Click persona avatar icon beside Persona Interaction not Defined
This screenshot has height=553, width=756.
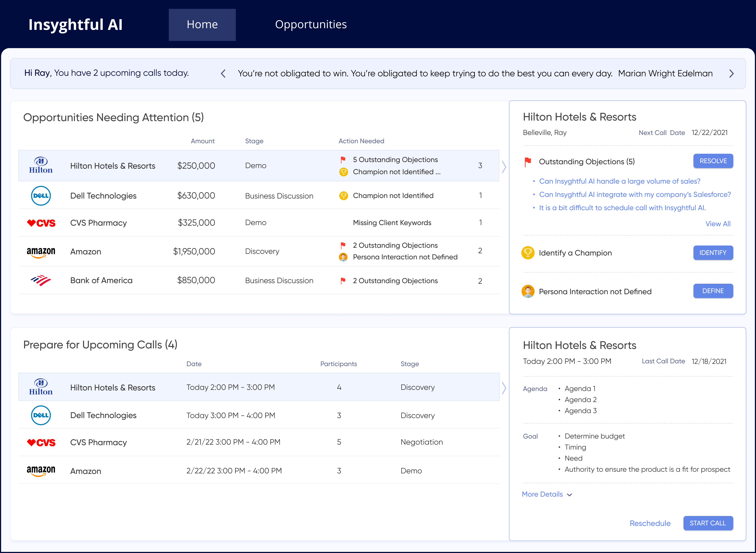click(x=528, y=291)
